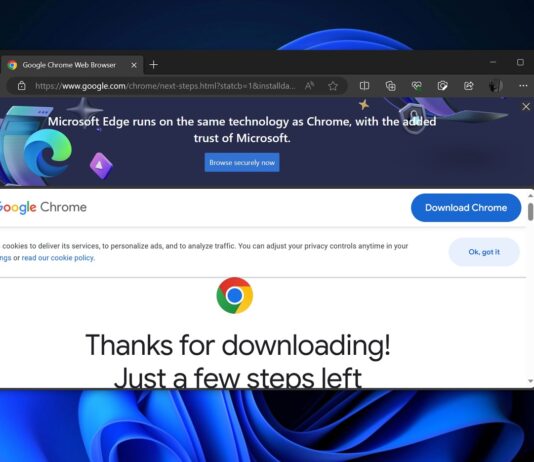The width and height of the screenshot is (534, 462).
Task: Open profile avatar icon
Action: (x=496, y=86)
